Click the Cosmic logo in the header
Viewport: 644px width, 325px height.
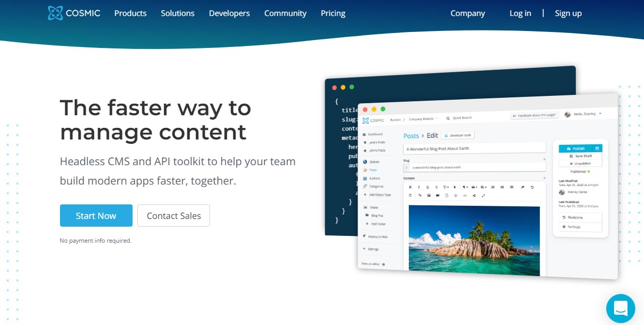74,13
